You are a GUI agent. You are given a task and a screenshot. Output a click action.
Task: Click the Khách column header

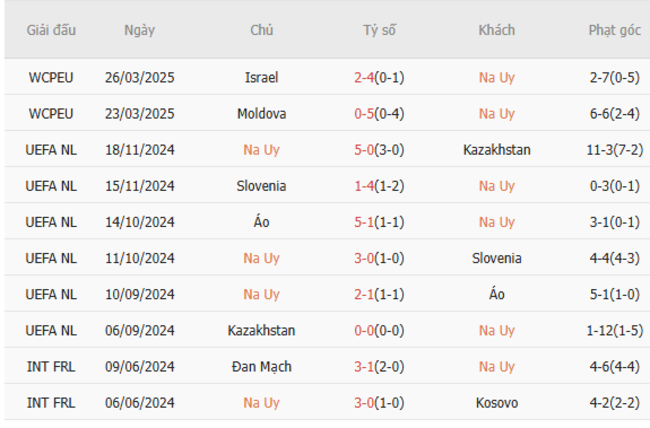click(497, 30)
